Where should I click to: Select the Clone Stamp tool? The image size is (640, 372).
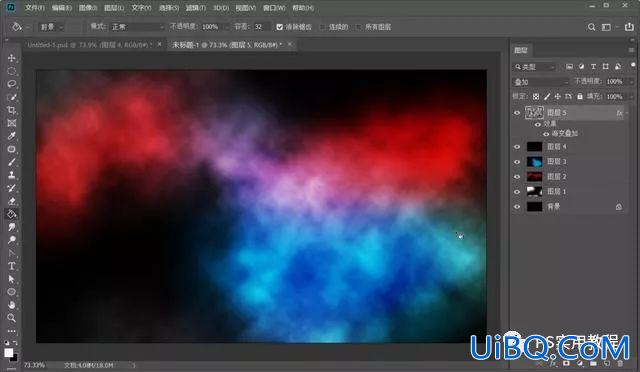coord(11,175)
